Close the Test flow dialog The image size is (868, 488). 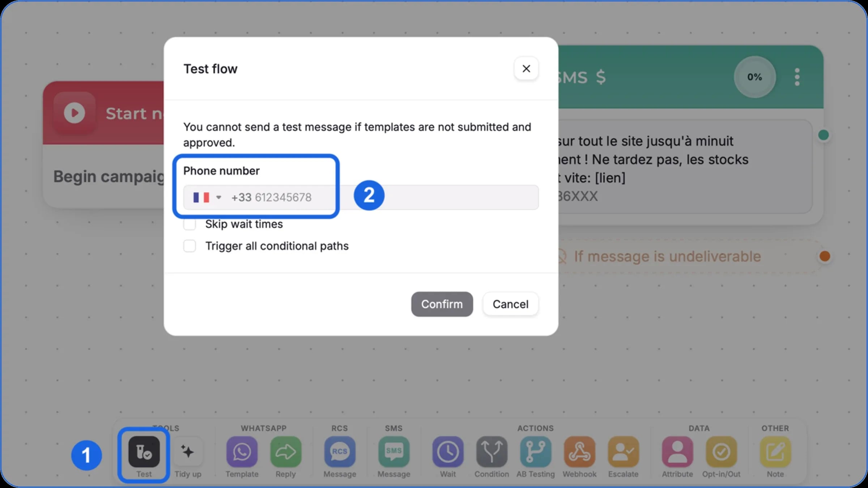(526, 69)
